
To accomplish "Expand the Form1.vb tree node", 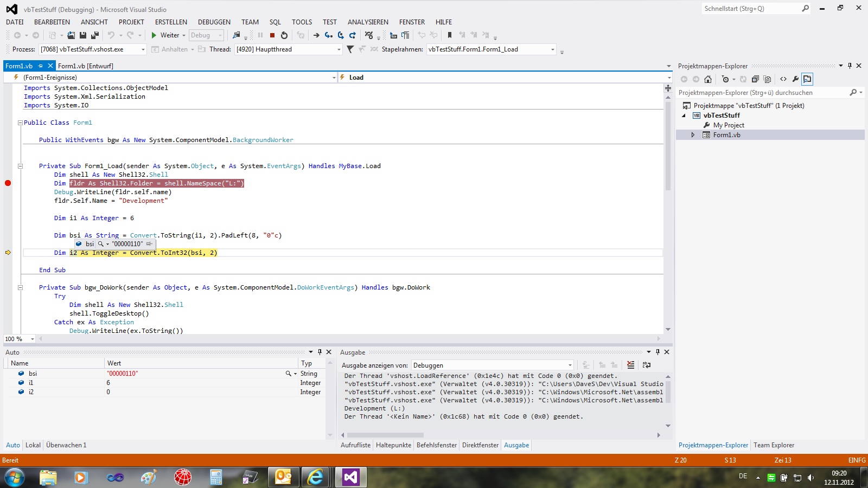I will click(693, 135).
